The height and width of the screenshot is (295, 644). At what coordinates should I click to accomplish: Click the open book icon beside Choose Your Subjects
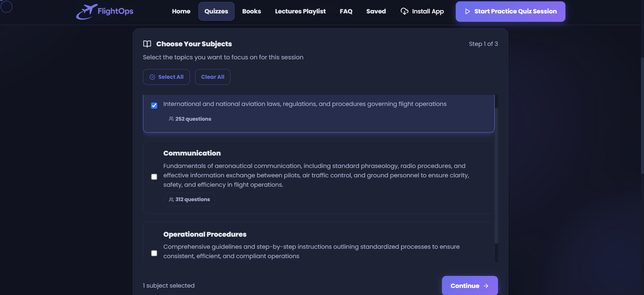(x=147, y=44)
